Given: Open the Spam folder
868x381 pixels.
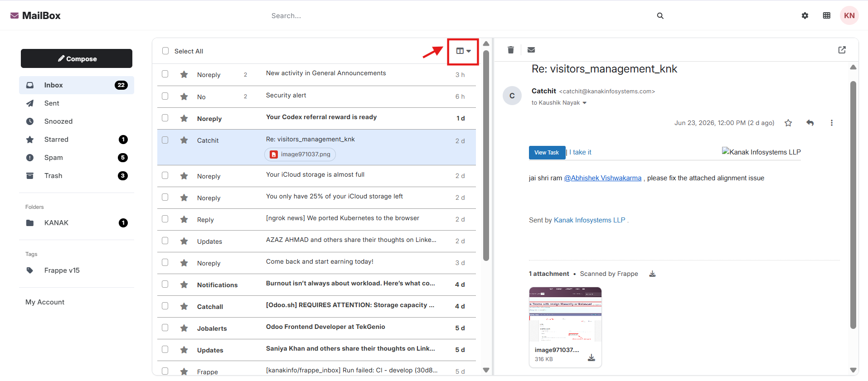Looking at the screenshot, I should click(x=77, y=158).
